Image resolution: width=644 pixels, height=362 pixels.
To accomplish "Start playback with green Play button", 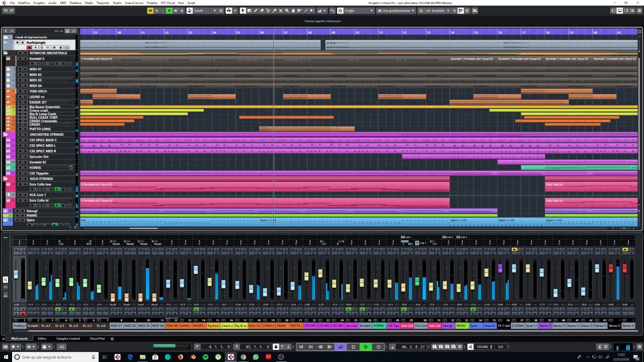I will pyautogui.click(x=366, y=347).
